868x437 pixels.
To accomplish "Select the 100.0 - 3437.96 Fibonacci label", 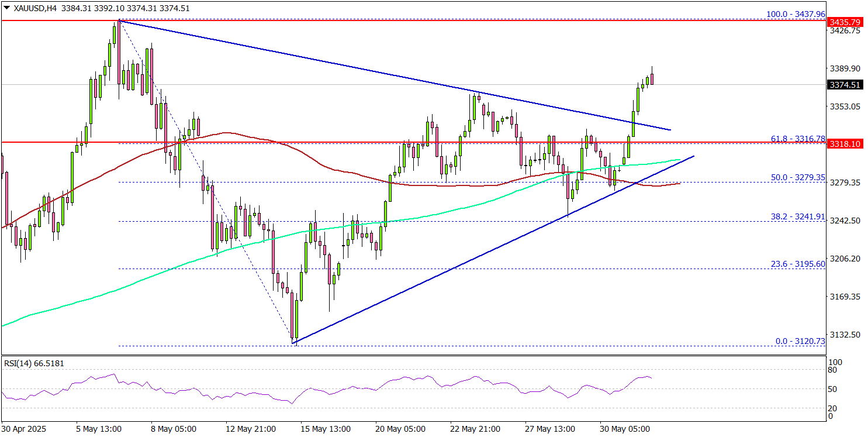I will 795,13.
